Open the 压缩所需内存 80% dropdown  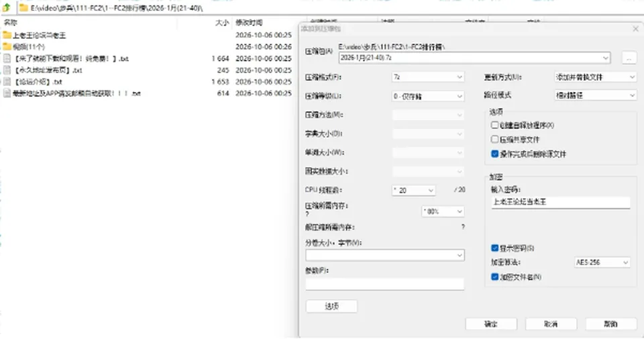coord(443,211)
